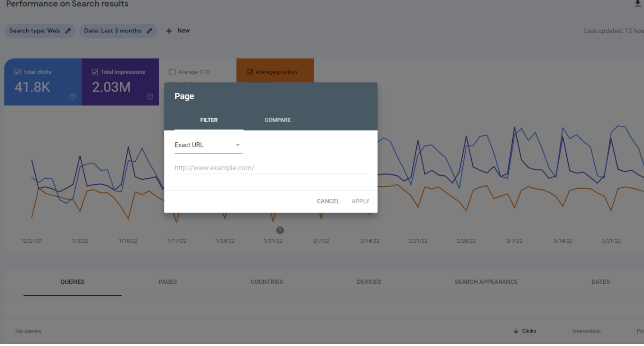Click the plus icon to add filter
The image size is (644, 346).
pyautogui.click(x=169, y=31)
